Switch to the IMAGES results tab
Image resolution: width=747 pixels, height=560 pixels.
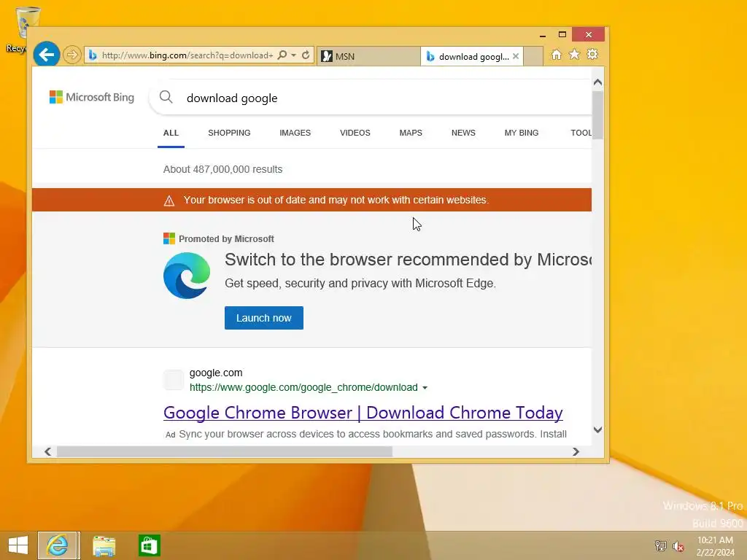[295, 133]
